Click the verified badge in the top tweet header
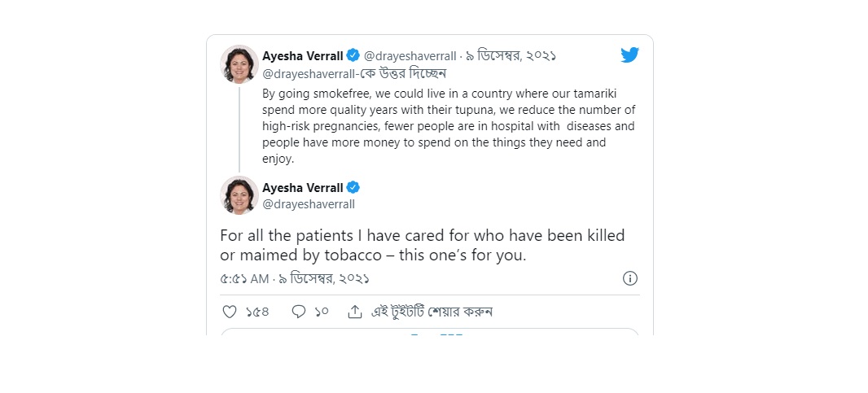This screenshot has height=393, width=868. pos(353,55)
